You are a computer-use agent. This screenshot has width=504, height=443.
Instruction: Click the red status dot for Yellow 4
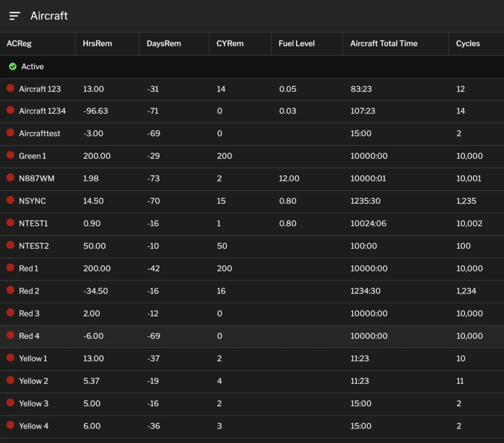pos(10,425)
